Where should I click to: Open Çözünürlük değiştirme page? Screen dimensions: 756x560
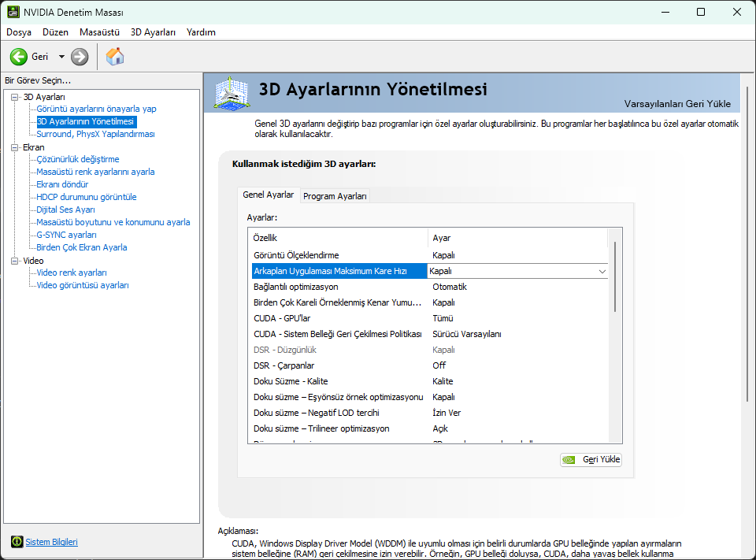(x=78, y=159)
